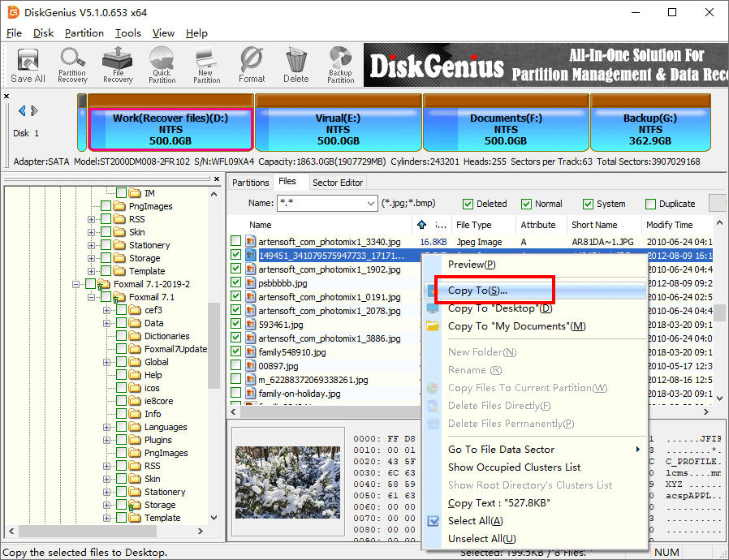Sort files by the File Type column
Image resolution: width=729 pixels, height=560 pixels.
(484, 225)
